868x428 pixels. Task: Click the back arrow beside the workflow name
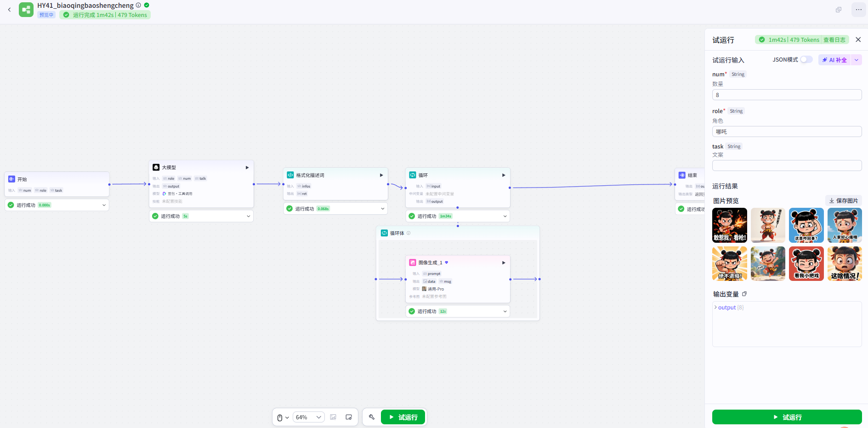[9, 10]
